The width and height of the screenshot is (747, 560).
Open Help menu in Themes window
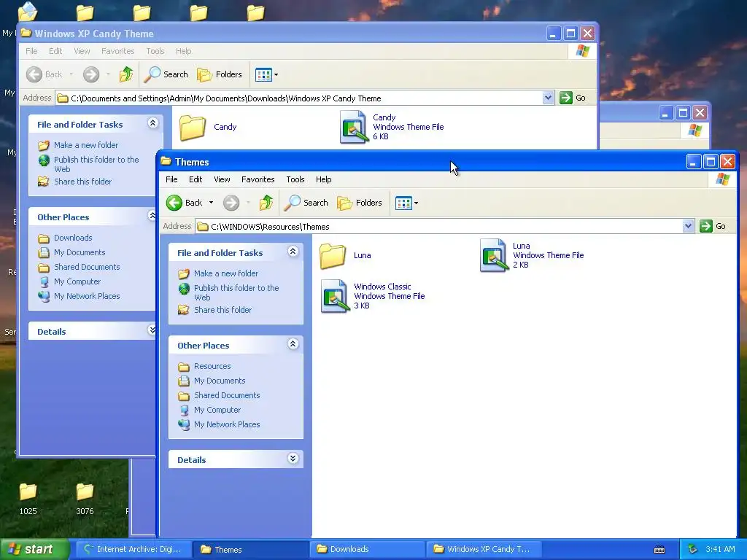click(323, 179)
